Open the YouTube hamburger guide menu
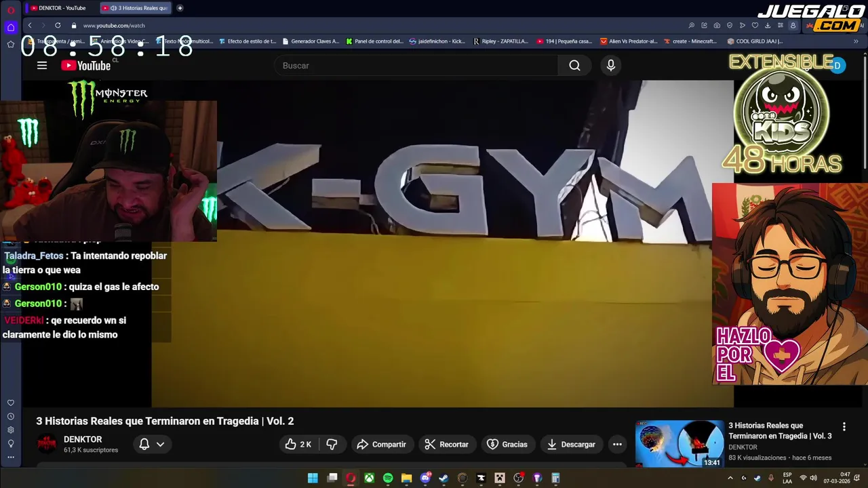Screen dimensions: 868x488 pyautogui.click(x=42, y=66)
